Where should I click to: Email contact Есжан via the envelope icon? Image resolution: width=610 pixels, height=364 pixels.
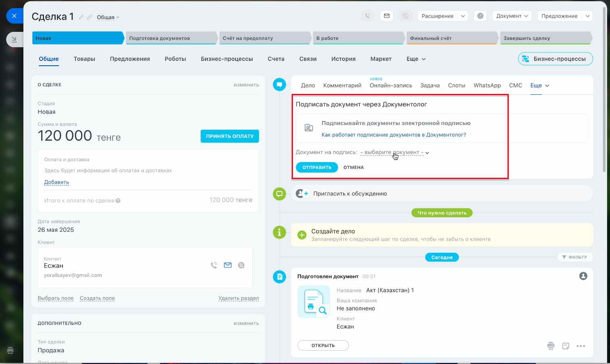228,265
